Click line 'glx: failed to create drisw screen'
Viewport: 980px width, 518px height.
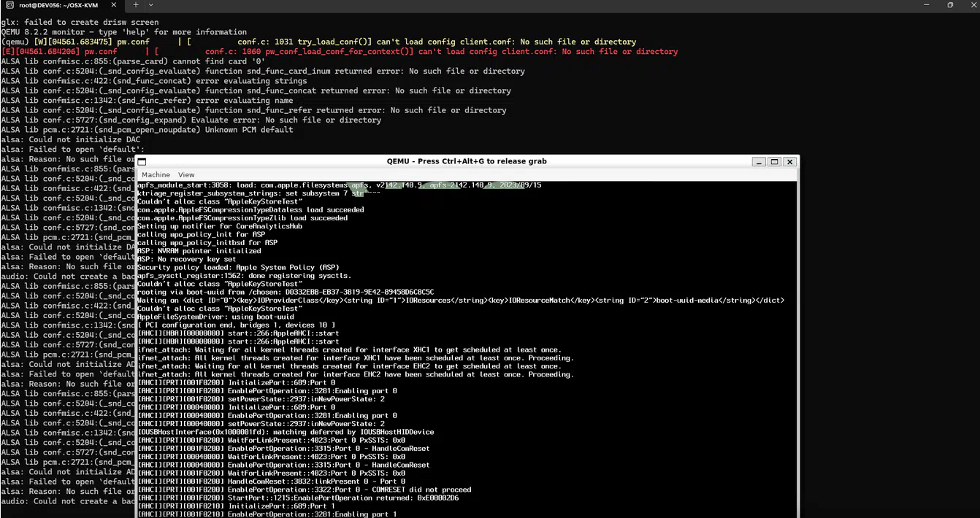[x=80, y=23]
